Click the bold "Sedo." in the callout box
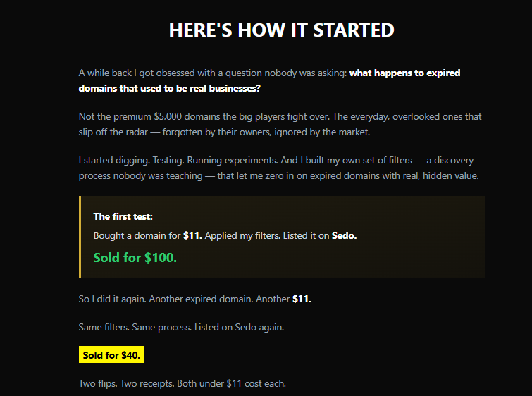 344,236
